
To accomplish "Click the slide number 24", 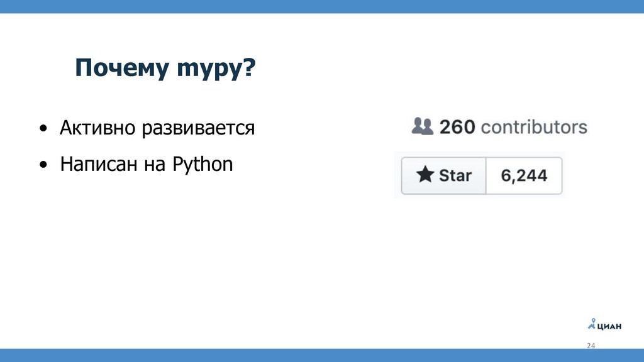I will (x=591, y=346).
